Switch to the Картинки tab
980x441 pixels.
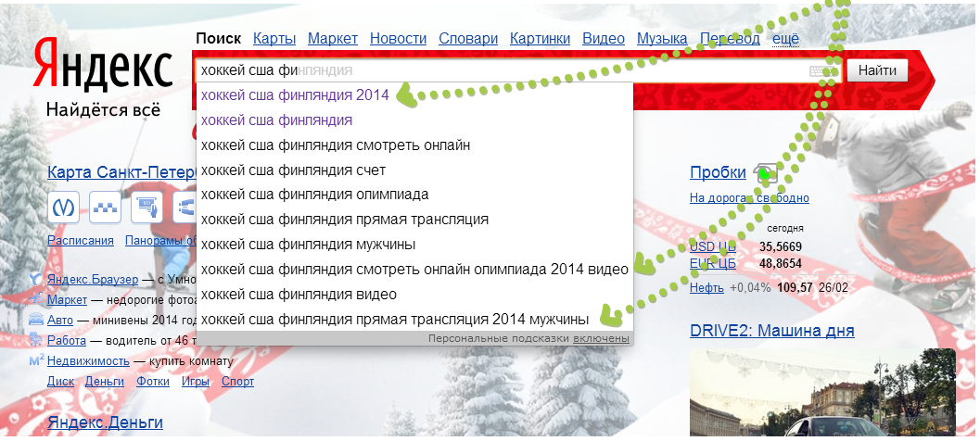coord(540,39)
